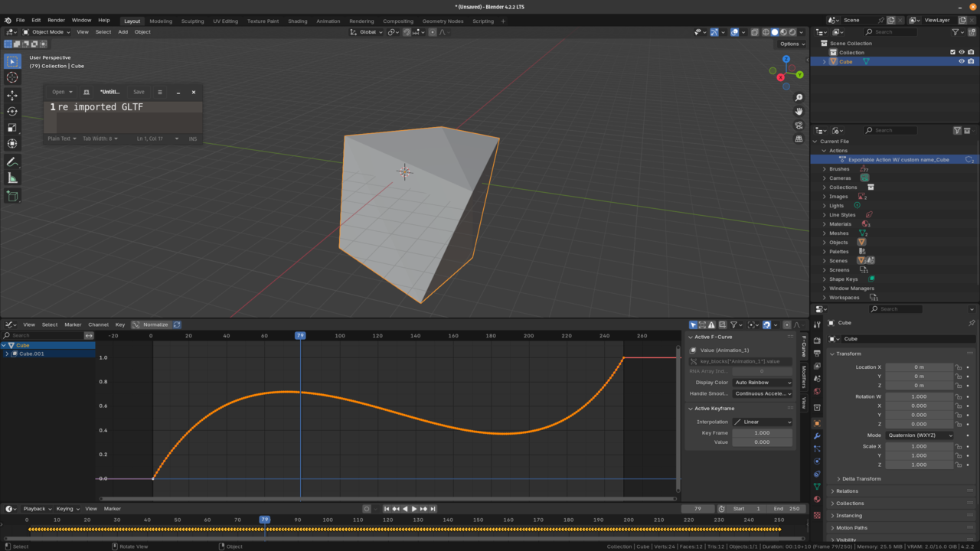Activate the Move tool

(12, 96)
